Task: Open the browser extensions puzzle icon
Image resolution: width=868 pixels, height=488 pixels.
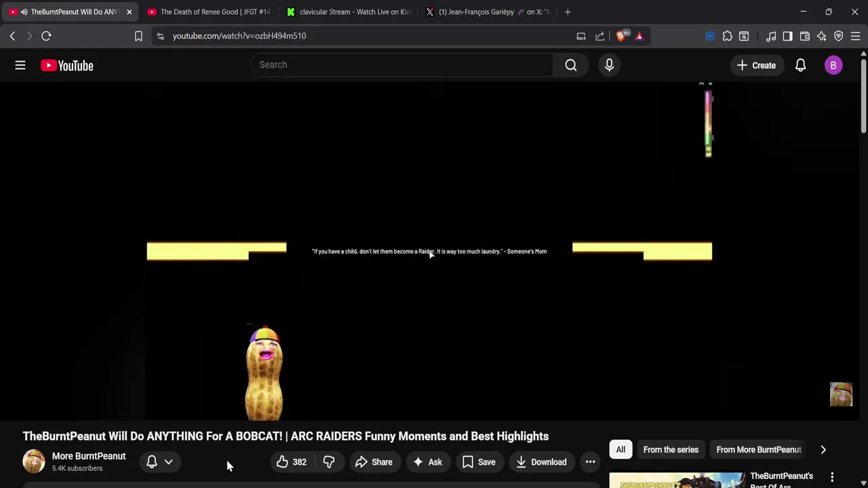Action: (727, 36)
